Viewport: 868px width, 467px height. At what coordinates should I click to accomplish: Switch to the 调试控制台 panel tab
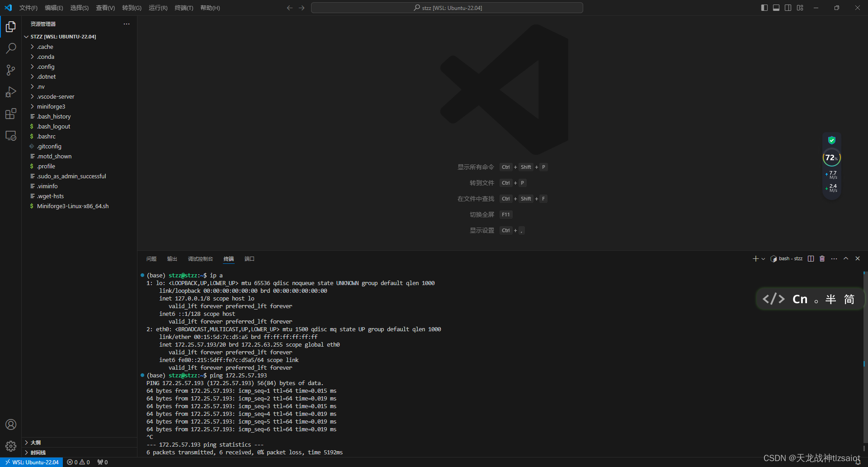pyautogui.click(x=200, y=259)
